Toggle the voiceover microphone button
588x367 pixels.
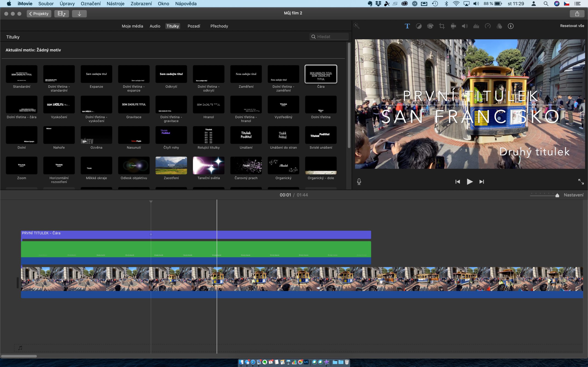click(359, 182)
